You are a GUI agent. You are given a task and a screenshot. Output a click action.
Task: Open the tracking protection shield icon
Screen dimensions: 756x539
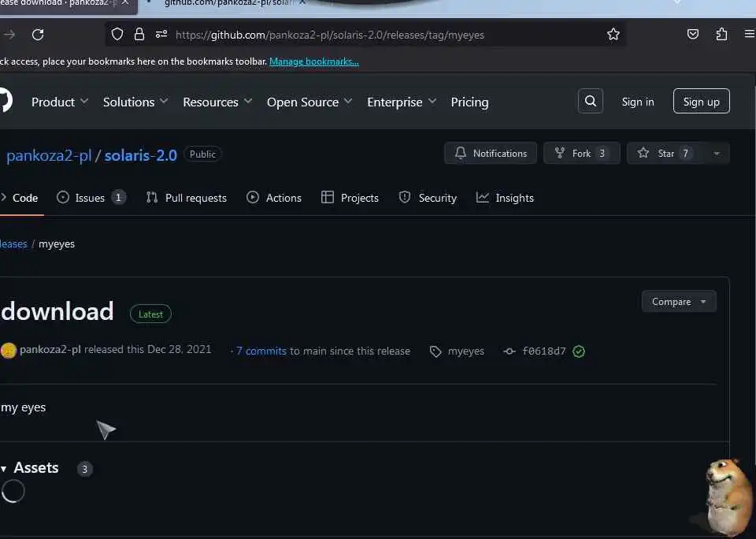pos(117,34)
